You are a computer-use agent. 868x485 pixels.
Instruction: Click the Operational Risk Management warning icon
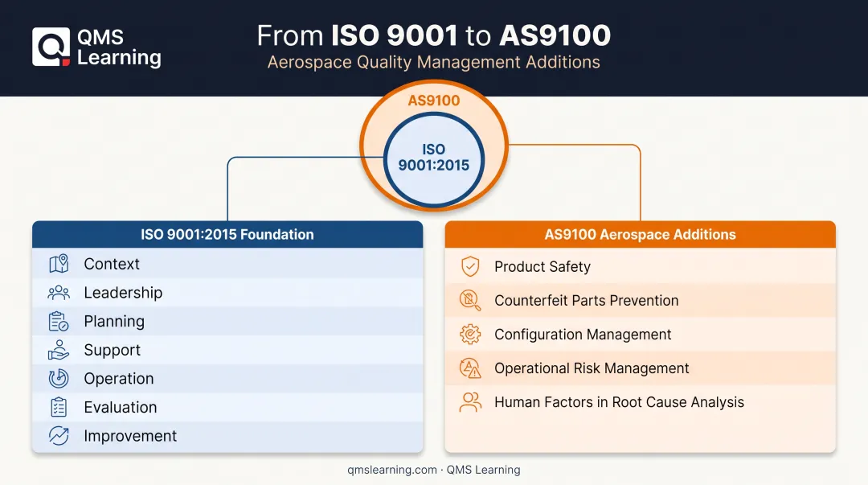click(470, 368)
